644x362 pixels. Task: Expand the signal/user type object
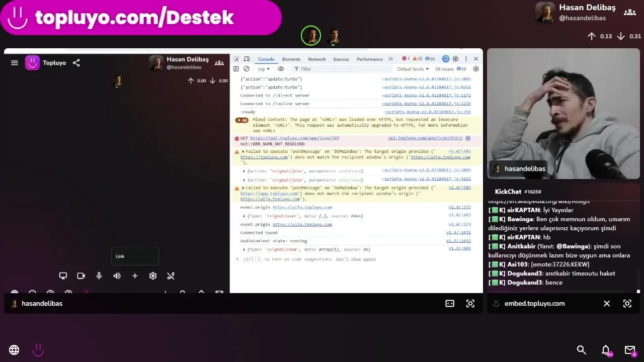pos(245,216)
